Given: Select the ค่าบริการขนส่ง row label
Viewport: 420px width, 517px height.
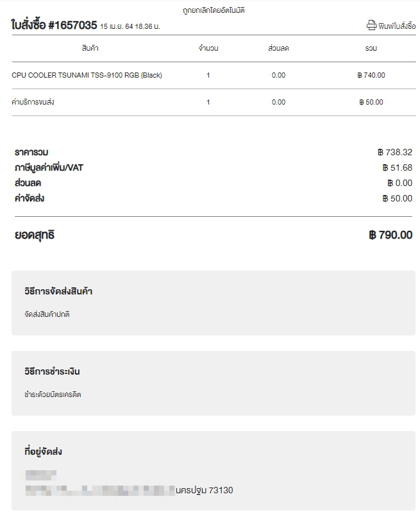Looking at the screenshot, I should pyautogui.click(x=33, y=102).
